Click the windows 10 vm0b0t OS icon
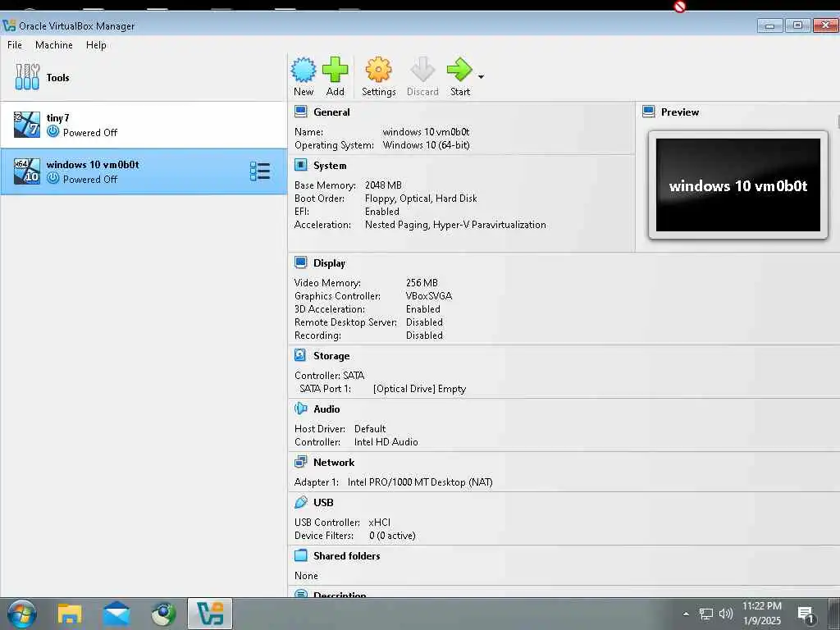Screen dimensions: 840x630 point(27,171)
